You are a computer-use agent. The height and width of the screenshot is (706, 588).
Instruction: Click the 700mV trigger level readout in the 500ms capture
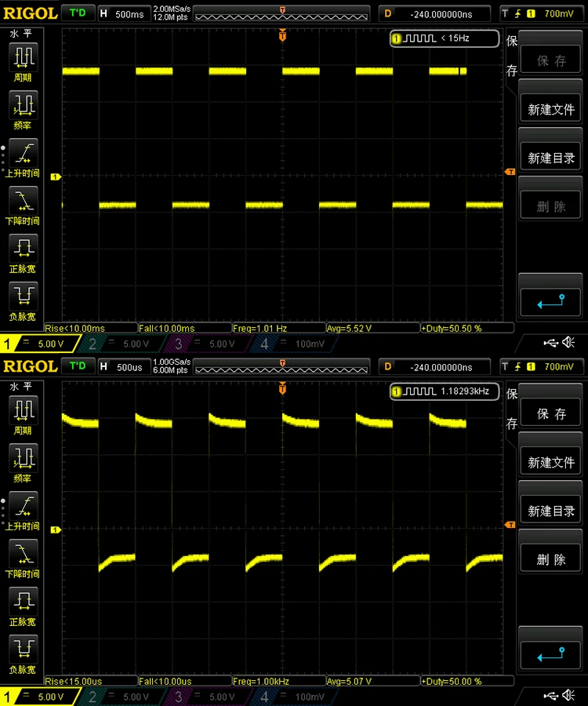559,14
